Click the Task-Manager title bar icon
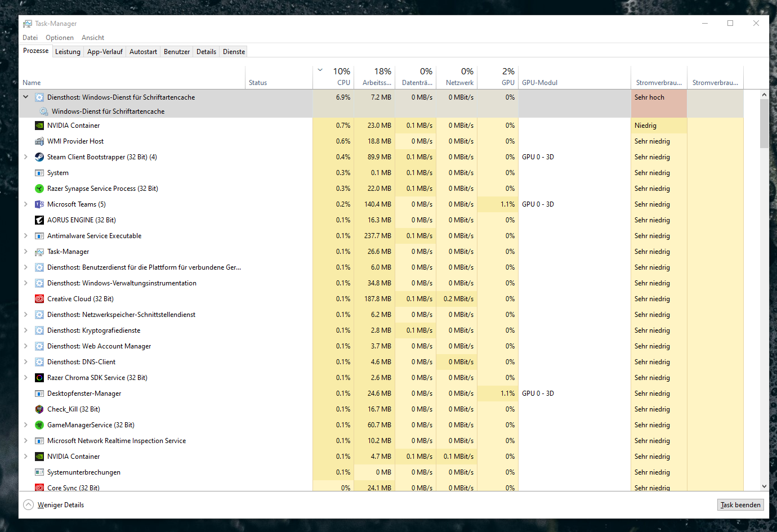The width and height of the screenshot is (777, 532). [x=28, y=24]
